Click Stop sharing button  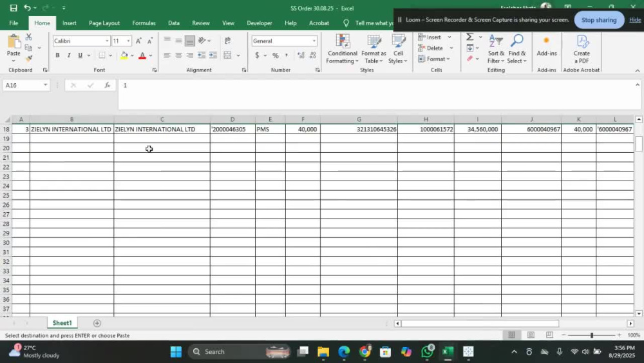[x=599, y=20]
